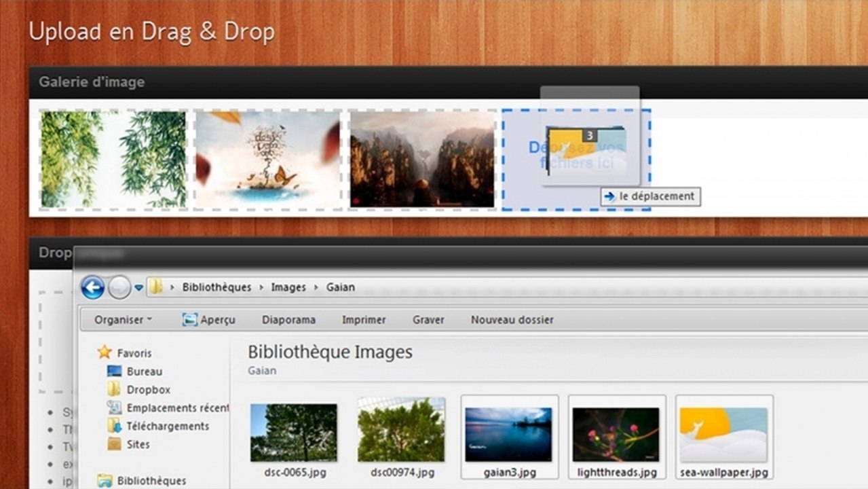Screen dimensions: 868x489
Task: Select Favoris star in sidebar
Action: [104, 352]
